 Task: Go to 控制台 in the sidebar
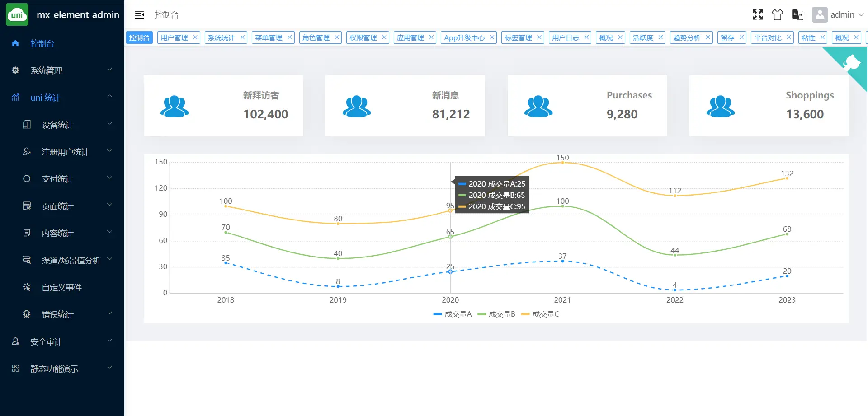42,43
